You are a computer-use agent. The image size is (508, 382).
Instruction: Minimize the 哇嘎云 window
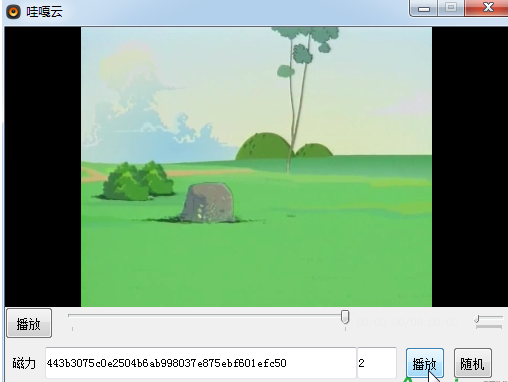424,8
